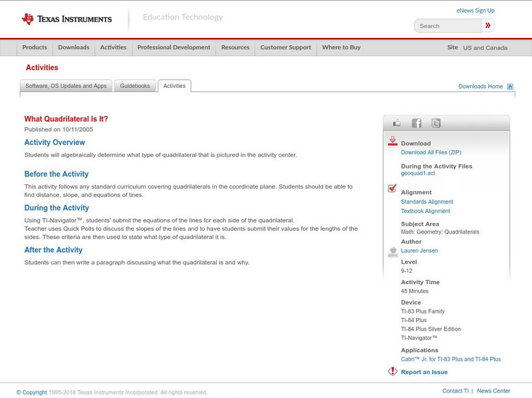532x398 pixels.
Task: Submit search with the red arrow button
Action: click(487, 25)
